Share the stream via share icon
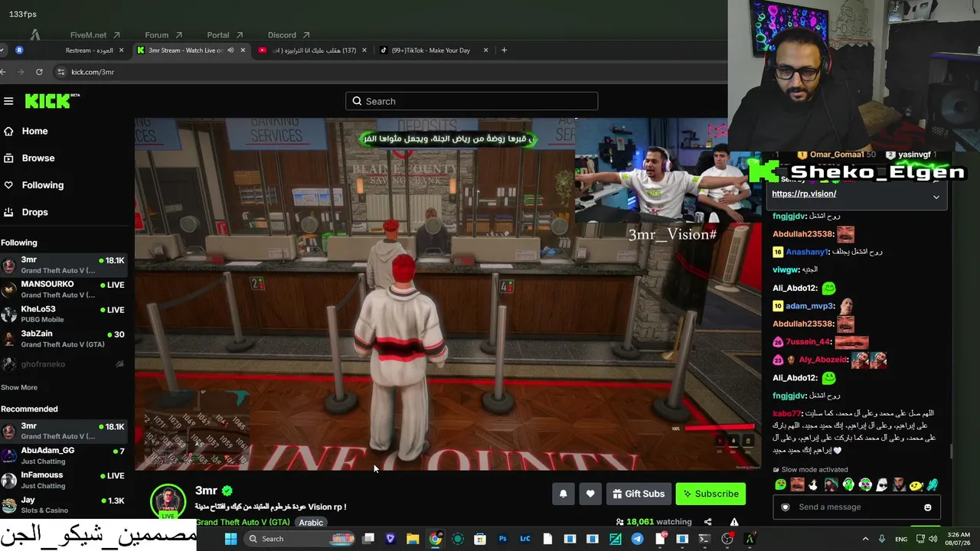 [707, 522]
